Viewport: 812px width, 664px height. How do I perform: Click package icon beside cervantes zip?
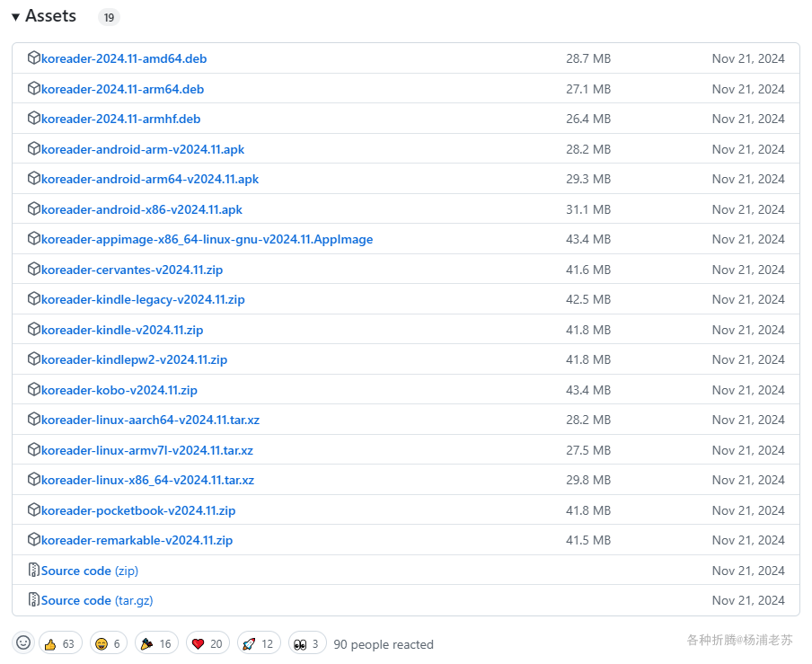(33, 269)
